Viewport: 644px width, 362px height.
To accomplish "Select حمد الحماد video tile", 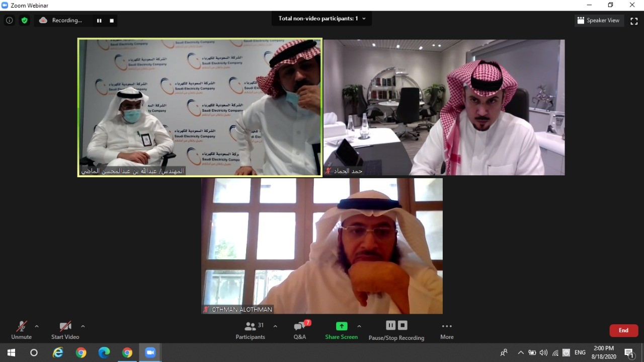I will tap(444, 107).
